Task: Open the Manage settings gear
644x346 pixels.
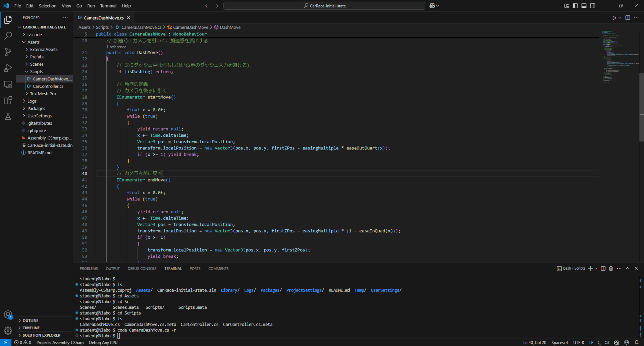Action: pos(8,330)
